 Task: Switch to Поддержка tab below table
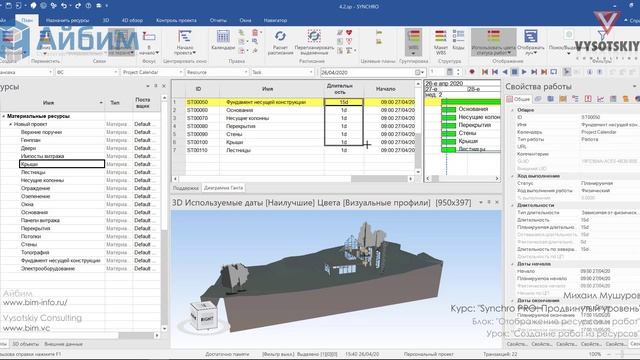(186, 188)
